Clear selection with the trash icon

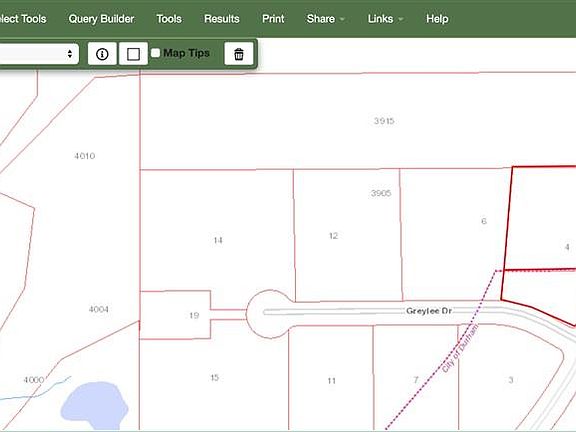pyautogui.click(x=239, y=54)
